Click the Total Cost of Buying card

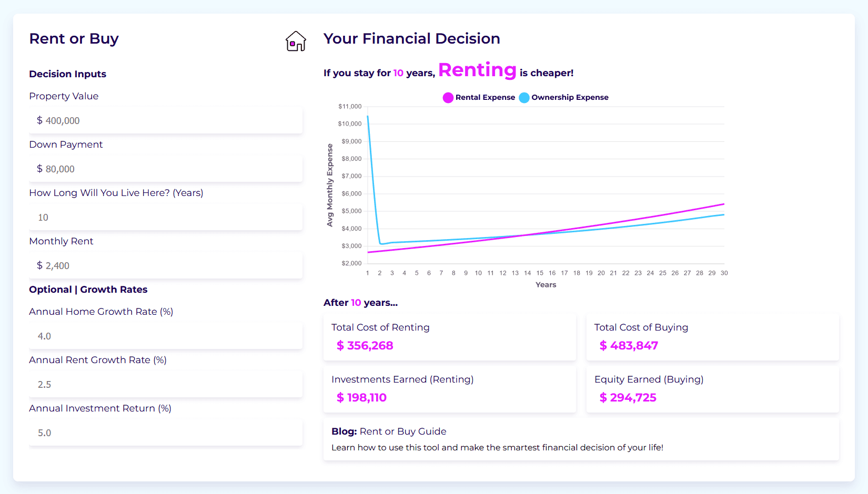pos(713,337)
